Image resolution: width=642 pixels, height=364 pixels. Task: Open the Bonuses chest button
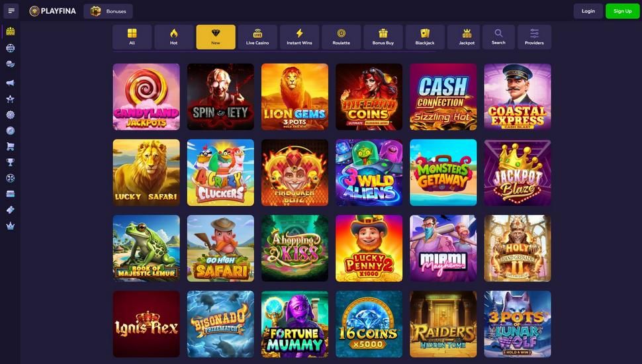click(108, 11)
